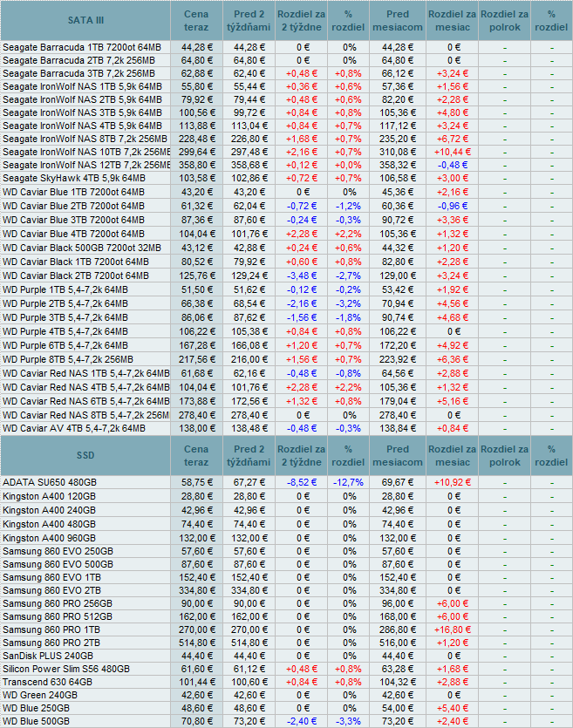
Task: Select Seagate SkyHawk 4TB 5,9k 64MB
Action: click(74, 178)
